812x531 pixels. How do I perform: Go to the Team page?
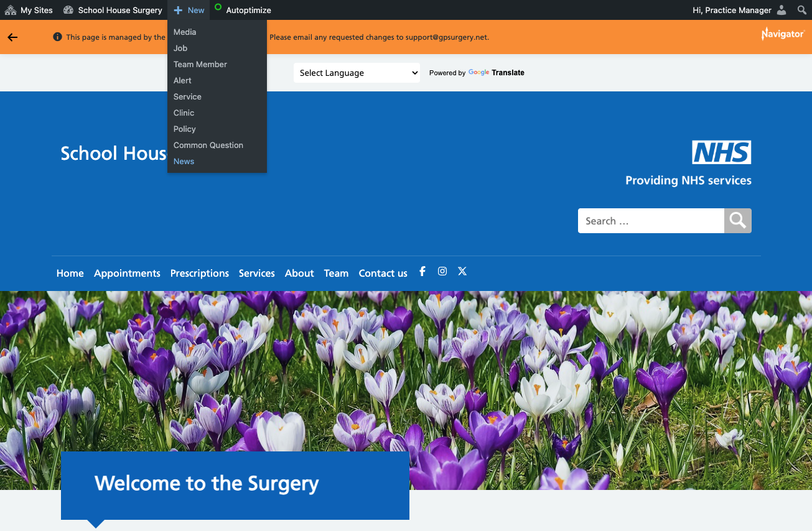(x=336, y=273)
